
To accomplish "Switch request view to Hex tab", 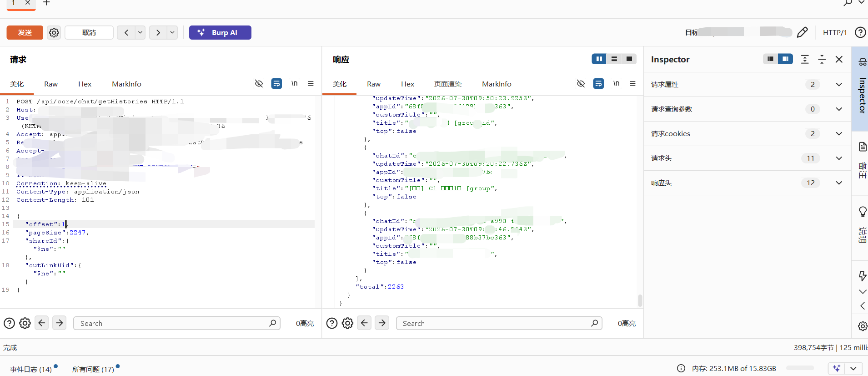I will (85, 84).
